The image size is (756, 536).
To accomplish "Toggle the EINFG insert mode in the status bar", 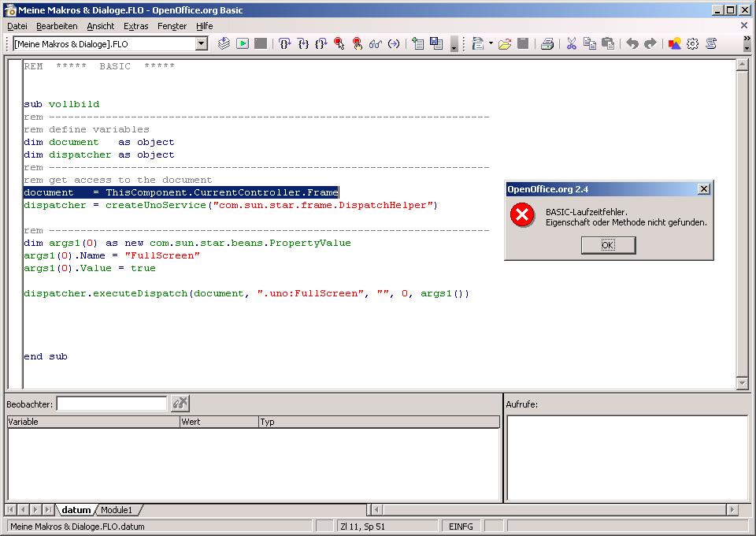I will (461, 527).
